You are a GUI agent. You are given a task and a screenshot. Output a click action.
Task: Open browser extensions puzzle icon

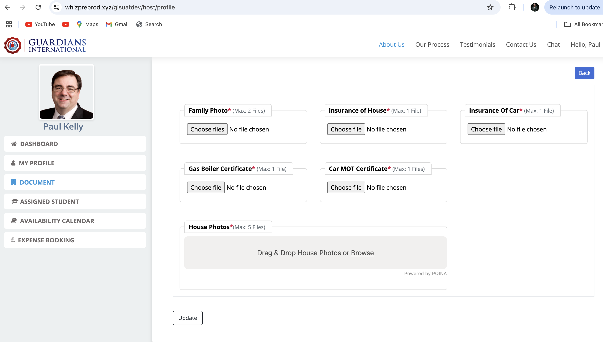[512, 7]
